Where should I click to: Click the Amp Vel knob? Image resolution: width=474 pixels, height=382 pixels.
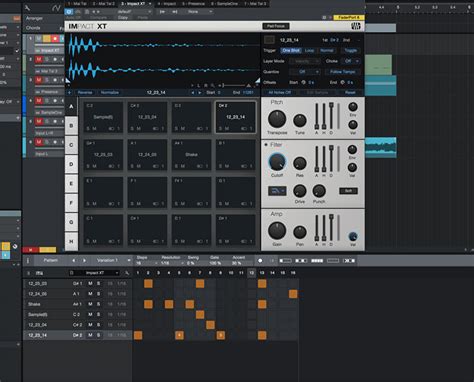(353, 236)
